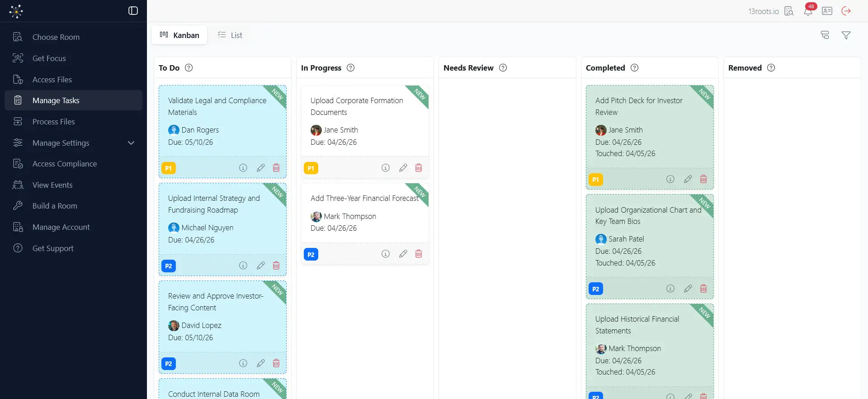View info for Upload Internal Strategy task

tap(243, 266)
